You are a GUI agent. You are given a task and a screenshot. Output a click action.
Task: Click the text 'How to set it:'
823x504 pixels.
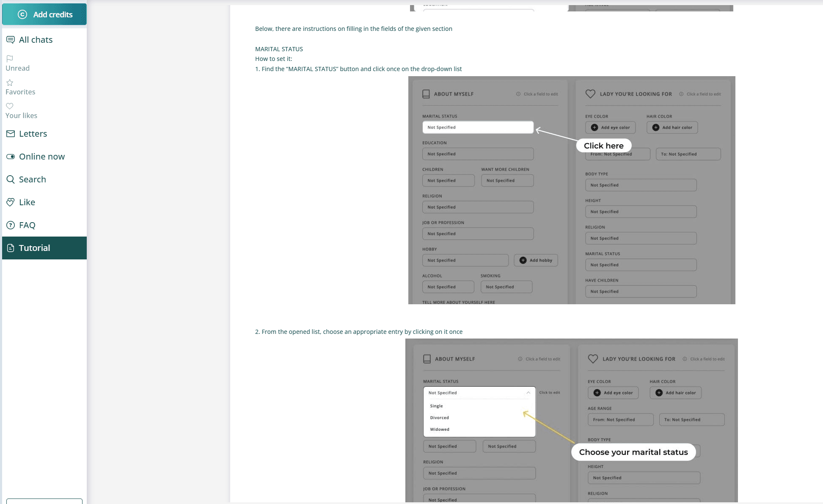click(x=273, y=59)
